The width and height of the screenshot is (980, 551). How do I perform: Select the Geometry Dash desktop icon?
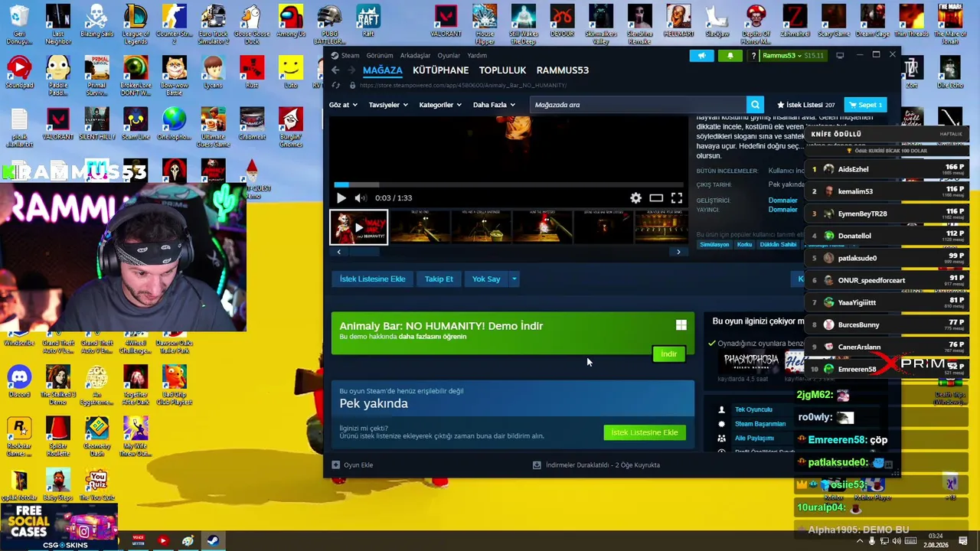click(x=97, y=437)
